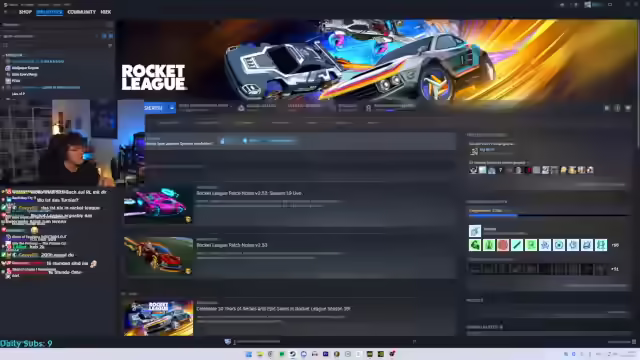
Task: Show remaining locked achievements via '+51'
Action: tap(615, 269)
